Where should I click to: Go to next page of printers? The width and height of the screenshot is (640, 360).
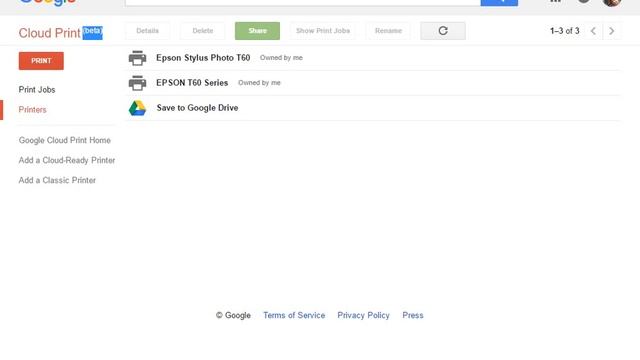611,31
